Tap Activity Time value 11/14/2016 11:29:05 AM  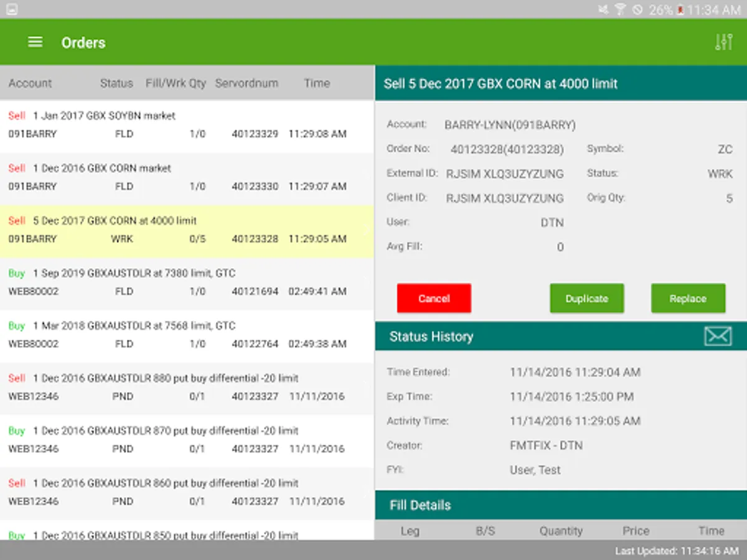(575, 421)
